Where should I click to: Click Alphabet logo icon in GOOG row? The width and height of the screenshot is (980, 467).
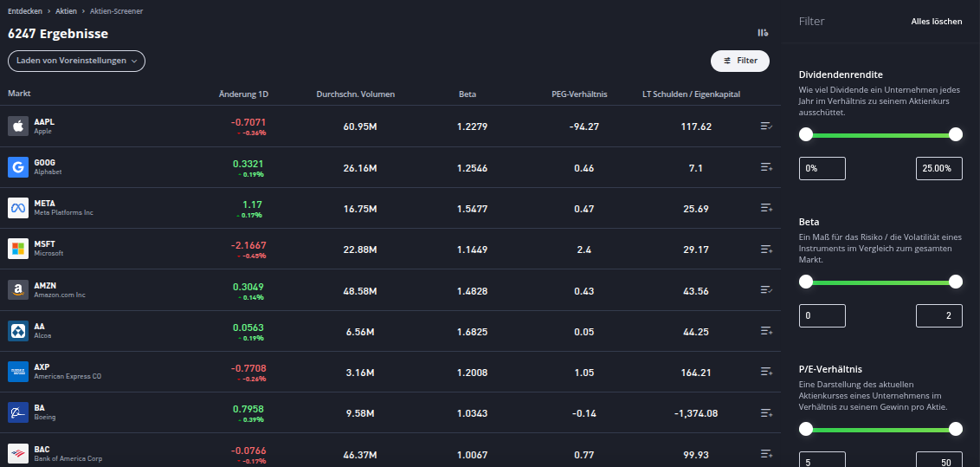(18, 167)
